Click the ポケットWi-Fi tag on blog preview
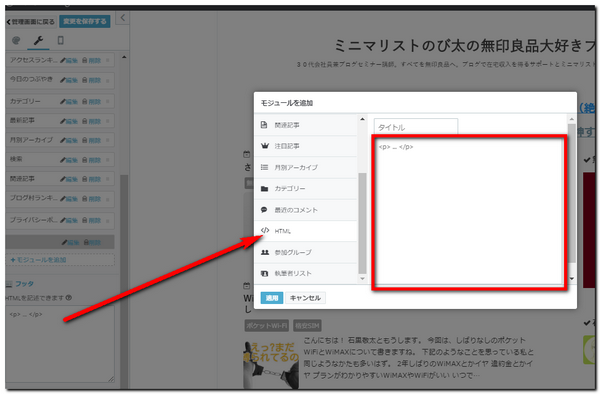600x394 pixels. pos(267,326)
